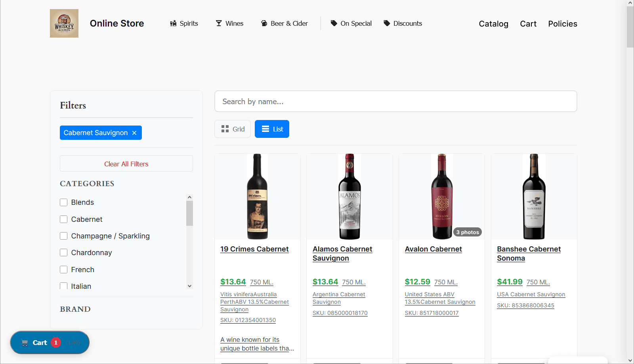Go to the Cart page in header
Viewport: 634px width, 364px height.
click(x=528, y=24)
